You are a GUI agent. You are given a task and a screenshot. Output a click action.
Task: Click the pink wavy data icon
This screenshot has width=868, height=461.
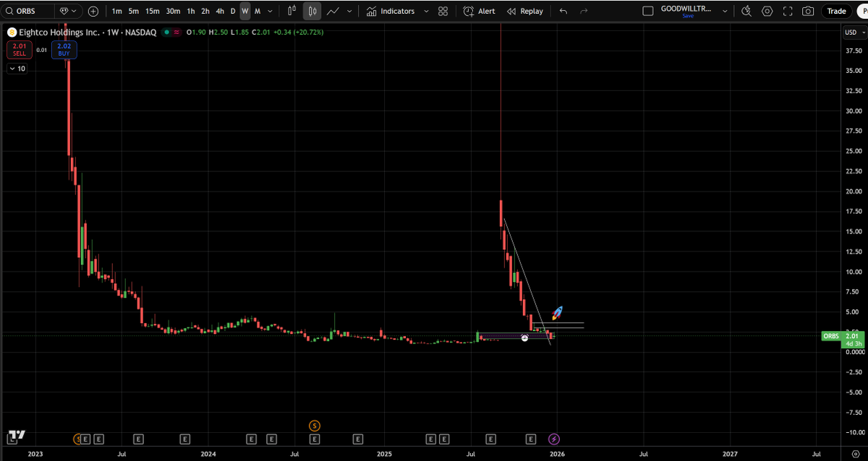[177, 33]
